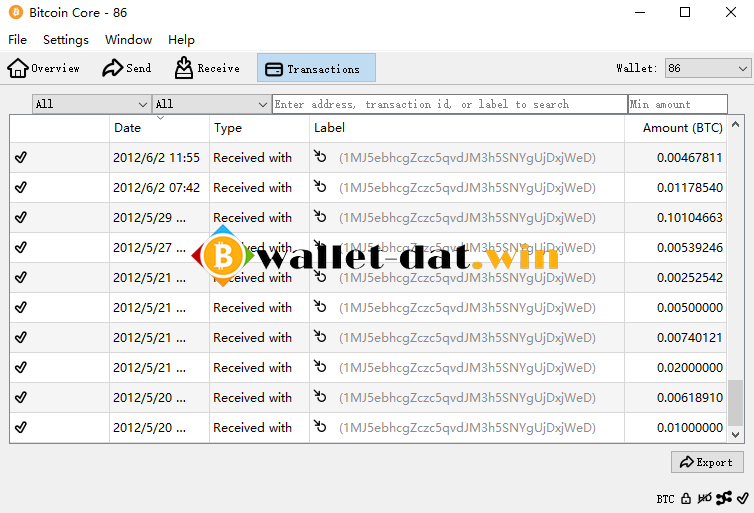Click confirmed checkmark for 0.01000000 transaction
The height and width of the screenshot is (513, 754).
click(21, 427)
